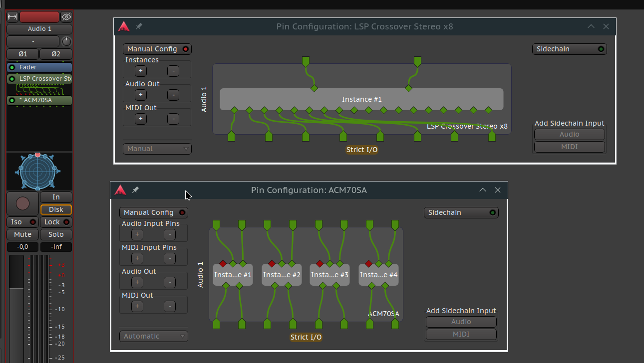Viewport: 644px width, 363px height.
Task: Toggle Manual Config in LSP Crossover window
Action: tap(157, 49)
